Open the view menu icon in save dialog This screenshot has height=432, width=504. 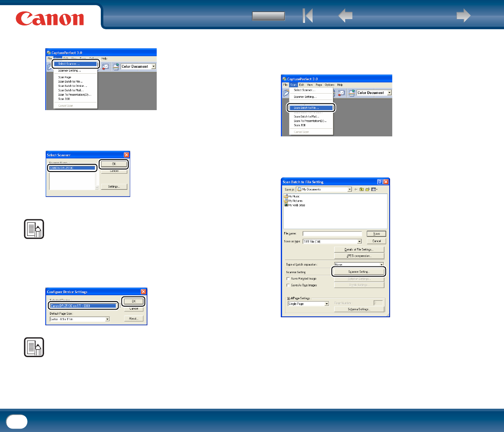click(374, 189)
